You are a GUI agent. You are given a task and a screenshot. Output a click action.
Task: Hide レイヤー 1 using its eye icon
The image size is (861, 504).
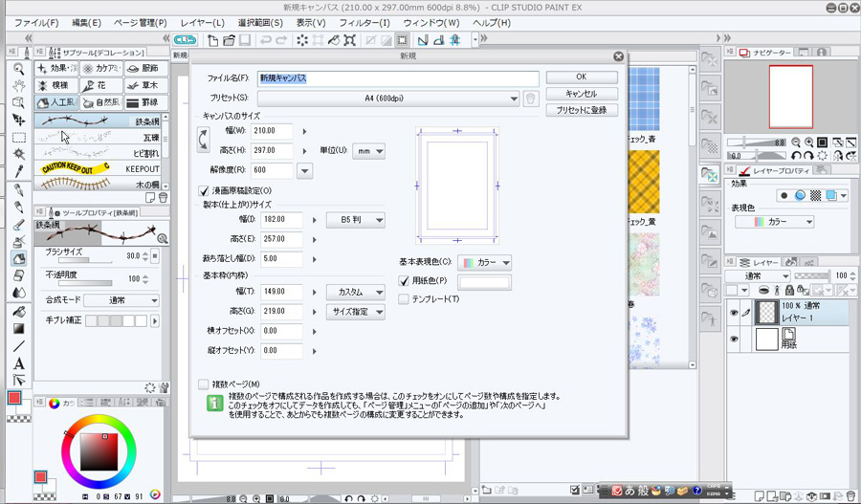click(x=733, y=313)
